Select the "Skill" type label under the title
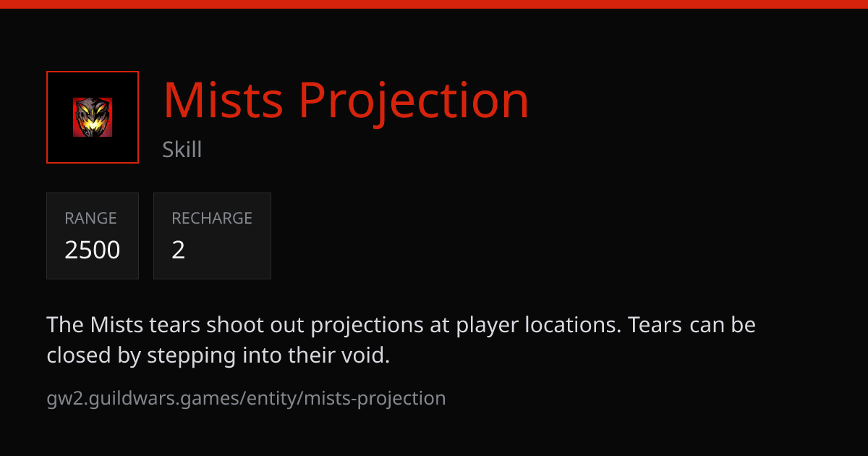 pyautogui.click(x=182, y=150)
